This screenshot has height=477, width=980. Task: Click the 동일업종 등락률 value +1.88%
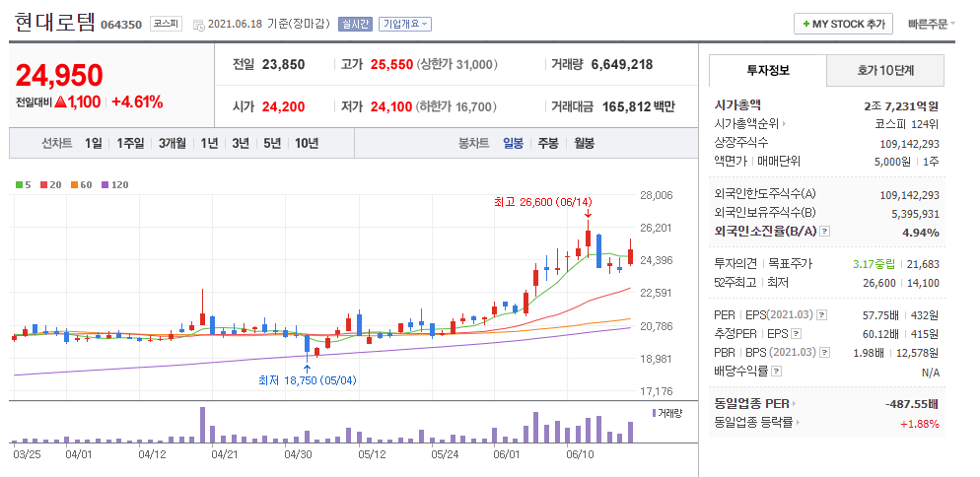(920, 424)
